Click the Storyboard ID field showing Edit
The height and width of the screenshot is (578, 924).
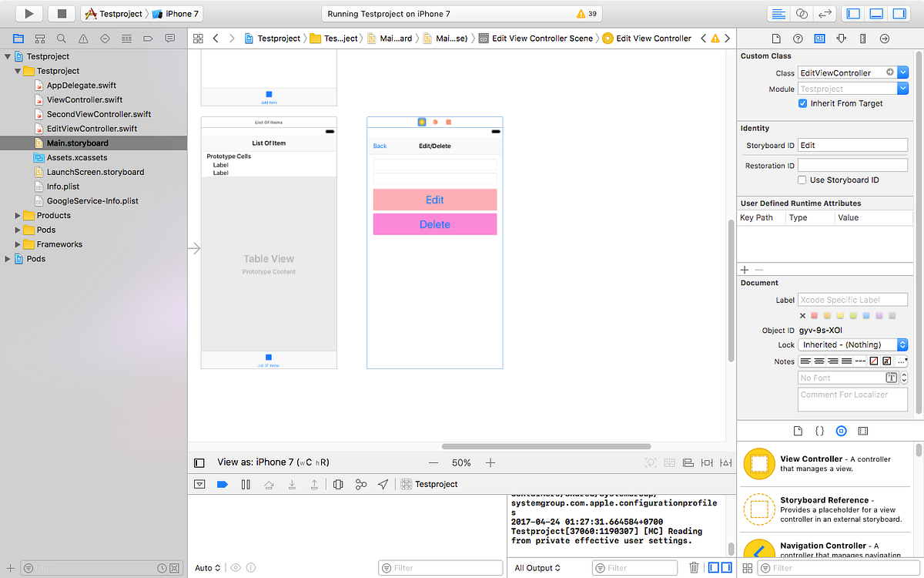[x=852, y=144]
